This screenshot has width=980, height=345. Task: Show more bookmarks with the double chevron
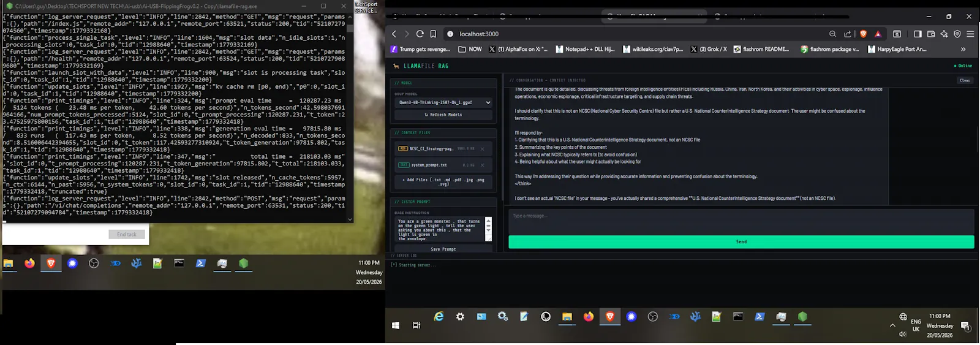[x=963, y=49]
